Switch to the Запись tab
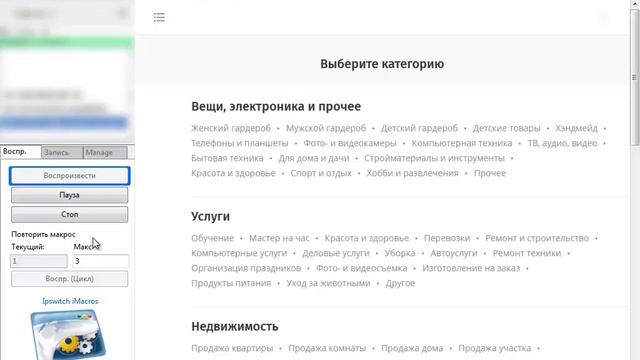Image resolution: width=640 pixels, height=360 pixels. [62, 152]
